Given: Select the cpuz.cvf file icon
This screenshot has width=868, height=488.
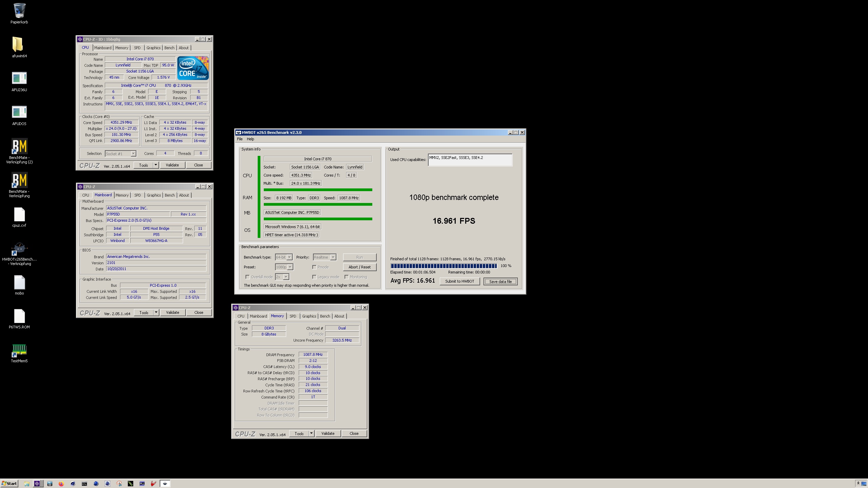Looking at the screenshot, I should point(19,217).
